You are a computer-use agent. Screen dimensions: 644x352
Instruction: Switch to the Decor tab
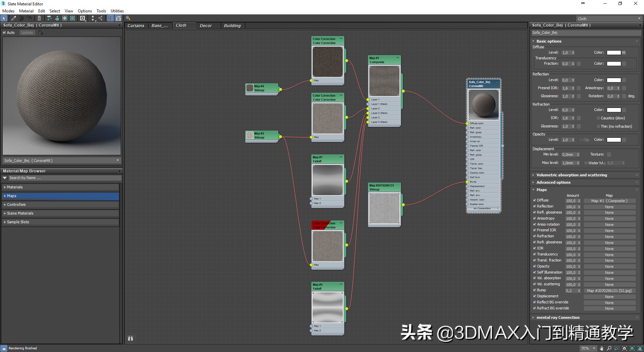(x=206, y=25)
